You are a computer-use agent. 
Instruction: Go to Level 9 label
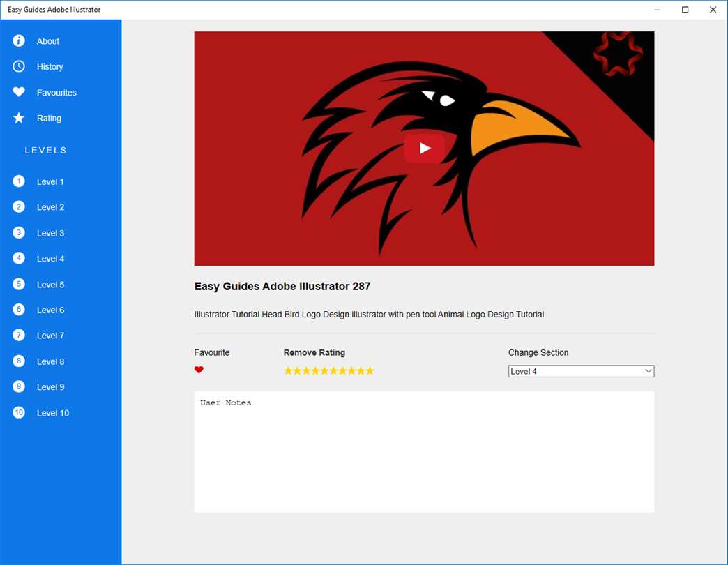click(x=50, y=387)
